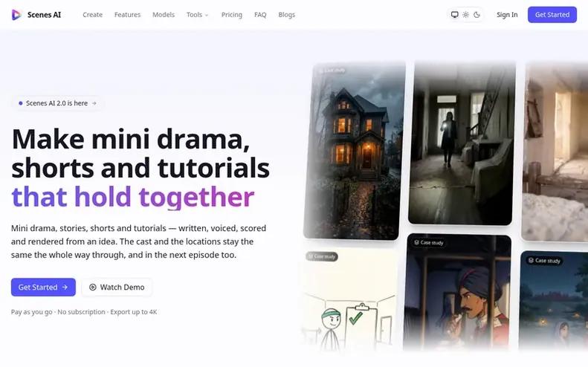This screenshot has width=588, height=367.
Task: Click the Sign In link
Action: point(507,15)
